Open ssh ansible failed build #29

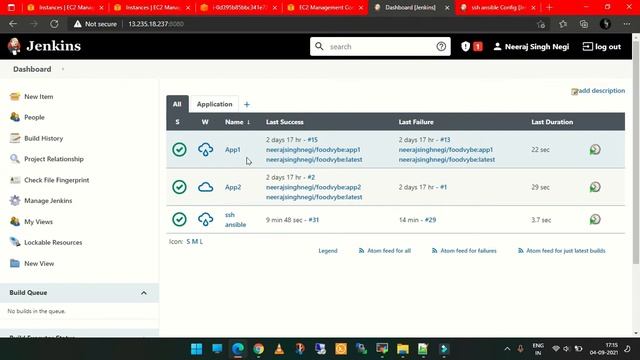point(430,220)
